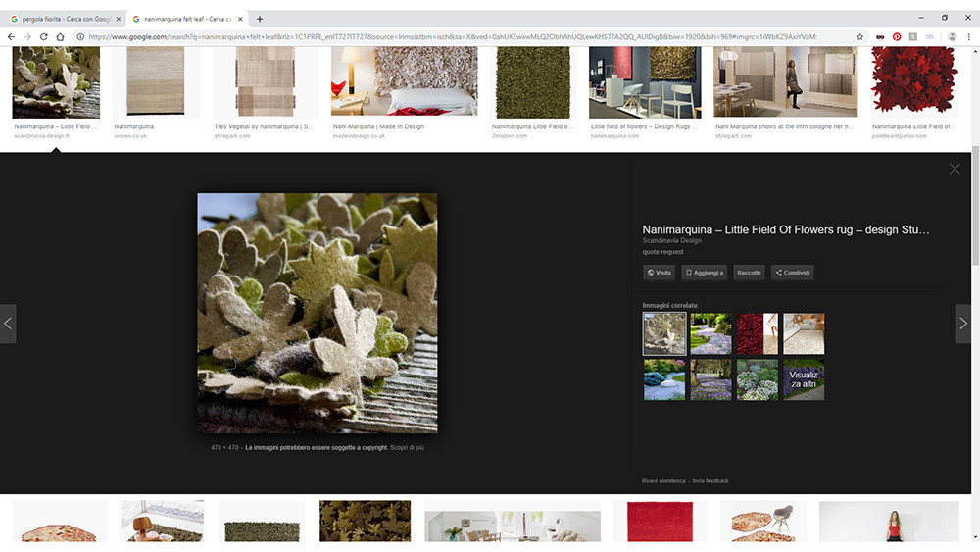Close the 'nanimarquina felt leaf' tab
Viewport: 980px width, 552px height.
coord(240,19)
